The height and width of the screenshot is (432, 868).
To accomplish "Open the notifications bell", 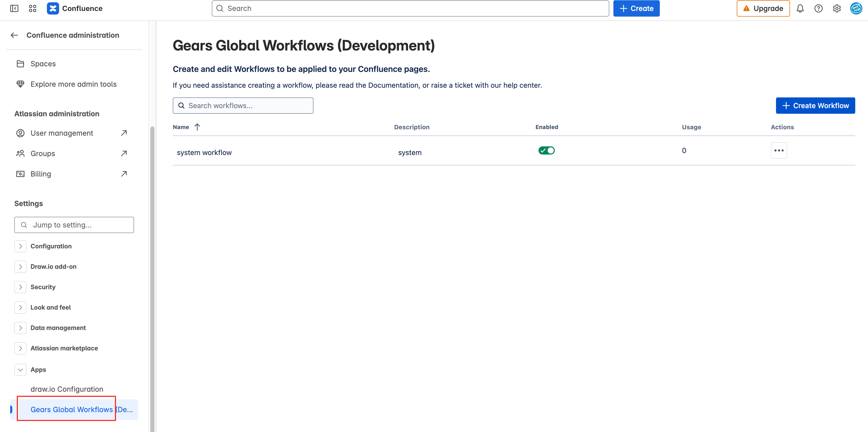I will 800,8.
